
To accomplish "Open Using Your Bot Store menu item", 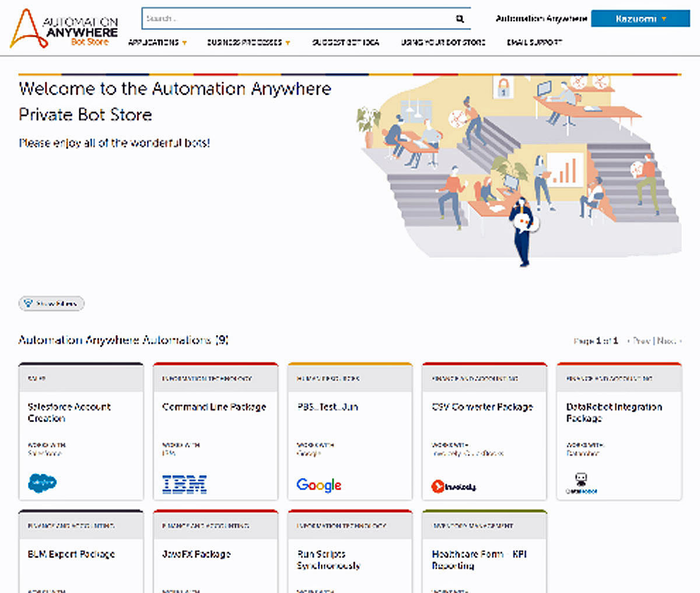I will (x=443, y=43).
